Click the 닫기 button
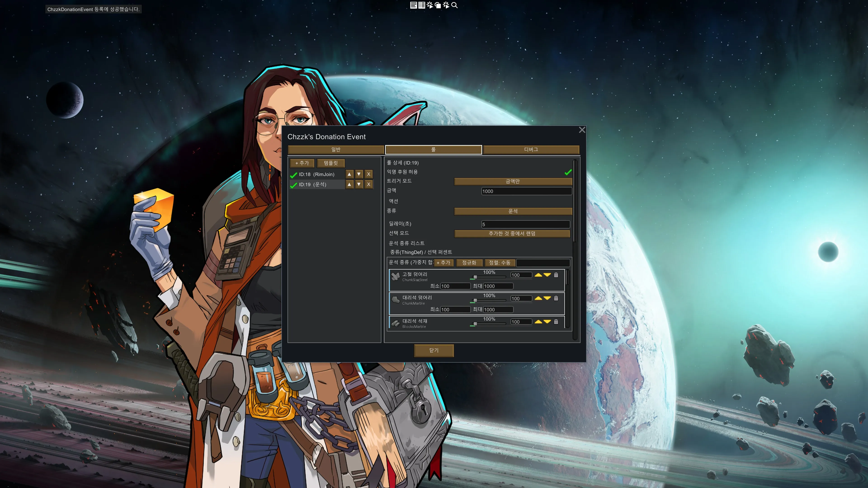This screenshot has height=488, width=868. [434, 350]
